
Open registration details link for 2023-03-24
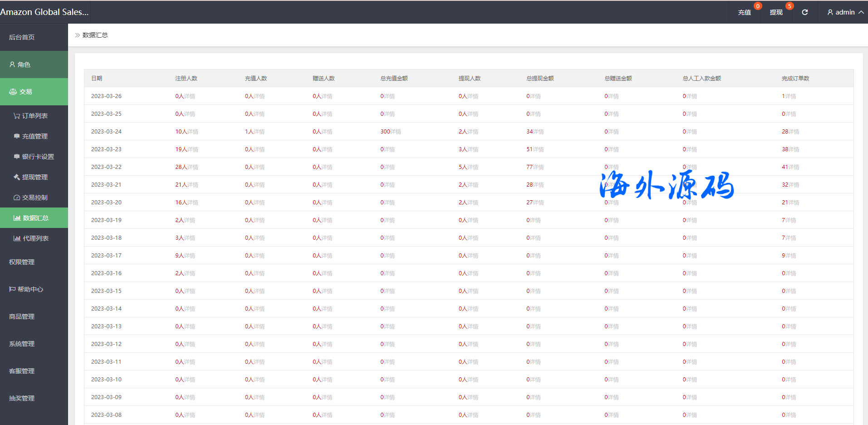coord(192,132)
